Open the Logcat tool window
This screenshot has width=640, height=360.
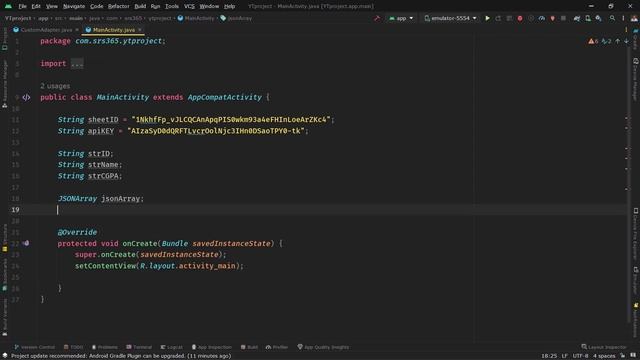[x=171, y=347]
